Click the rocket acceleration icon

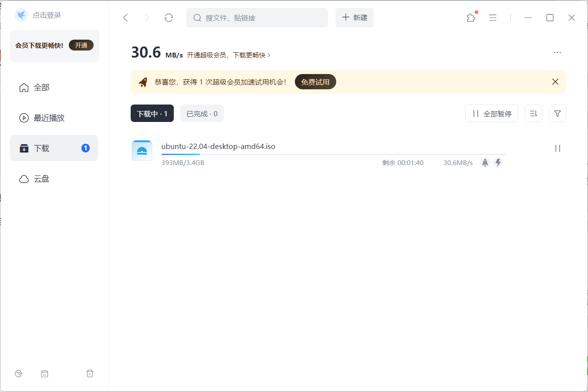click(485, 162)
